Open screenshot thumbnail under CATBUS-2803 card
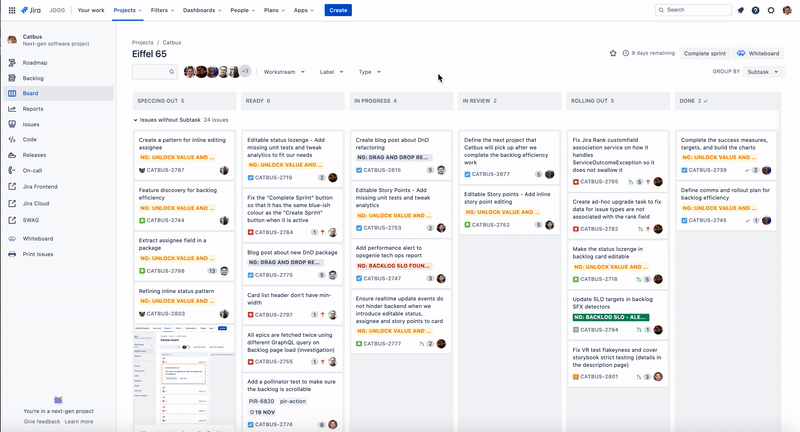This screenshot has height=432, width=800. [184, 375]
